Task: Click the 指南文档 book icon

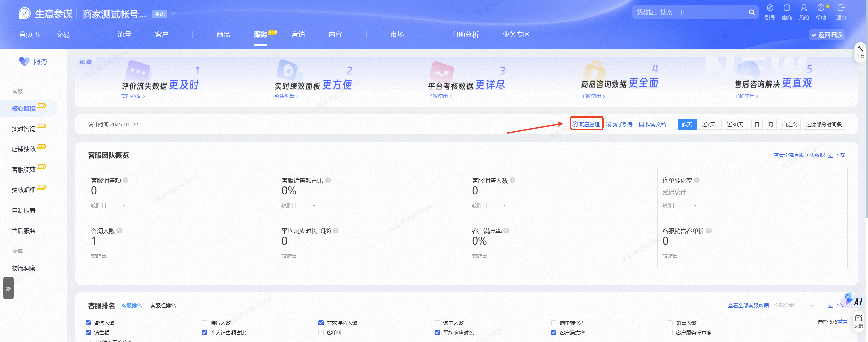Action: 642,124
